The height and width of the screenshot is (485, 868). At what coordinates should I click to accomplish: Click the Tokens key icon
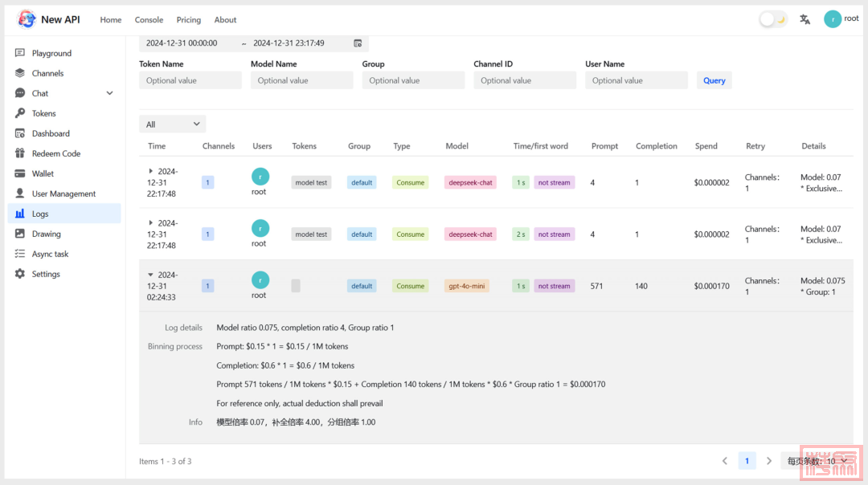pos(20,113)
